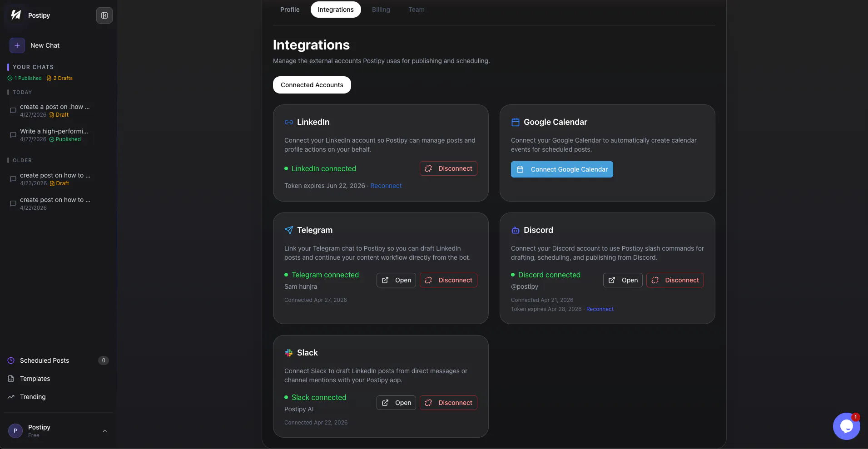The height and width of the screenshot is (449, 868).
Task: Collapse the sidebar with the panel icon
Action: pyautogui.click(x=104, y=15)
